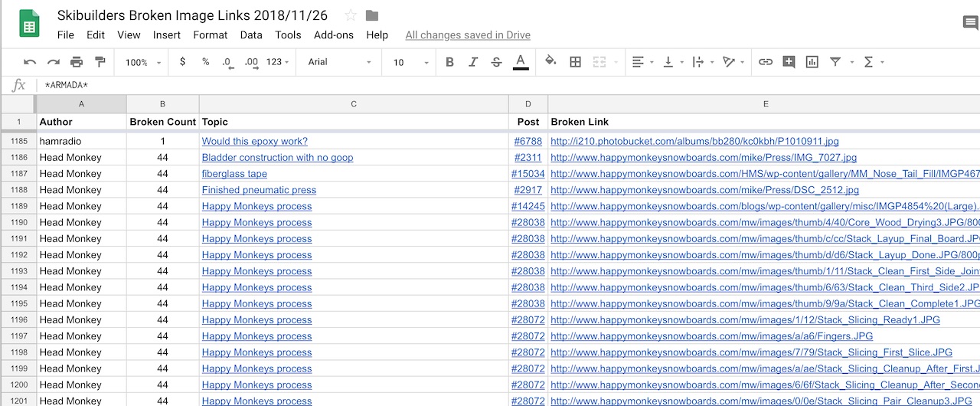Open the comments history icon
The width and height of the screenshot is (980, 406).
[971, 23]
